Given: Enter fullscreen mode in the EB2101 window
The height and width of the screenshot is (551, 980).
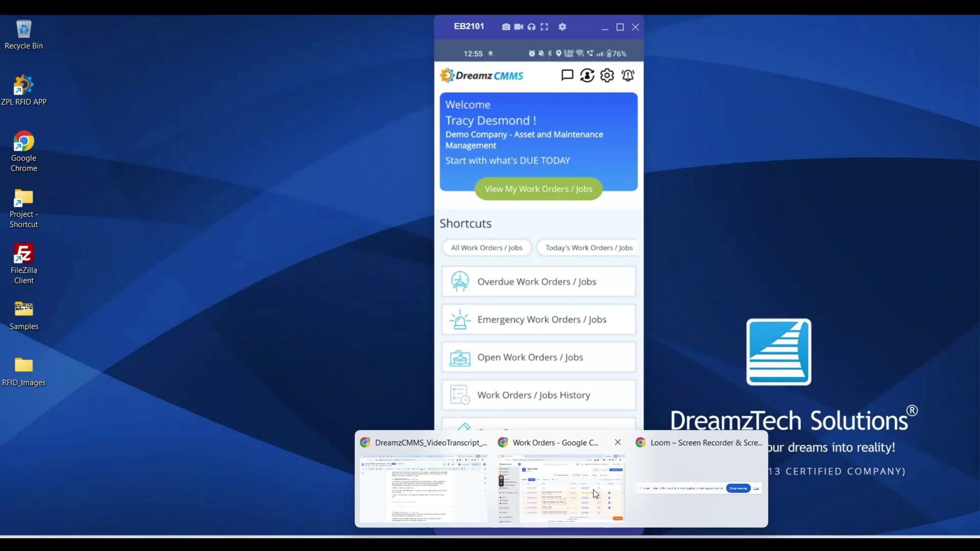Looking at the screenshot, I should 544,27.
